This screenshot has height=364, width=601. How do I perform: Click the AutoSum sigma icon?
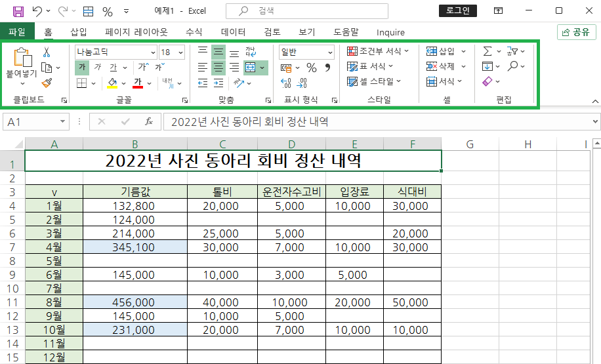487,51
